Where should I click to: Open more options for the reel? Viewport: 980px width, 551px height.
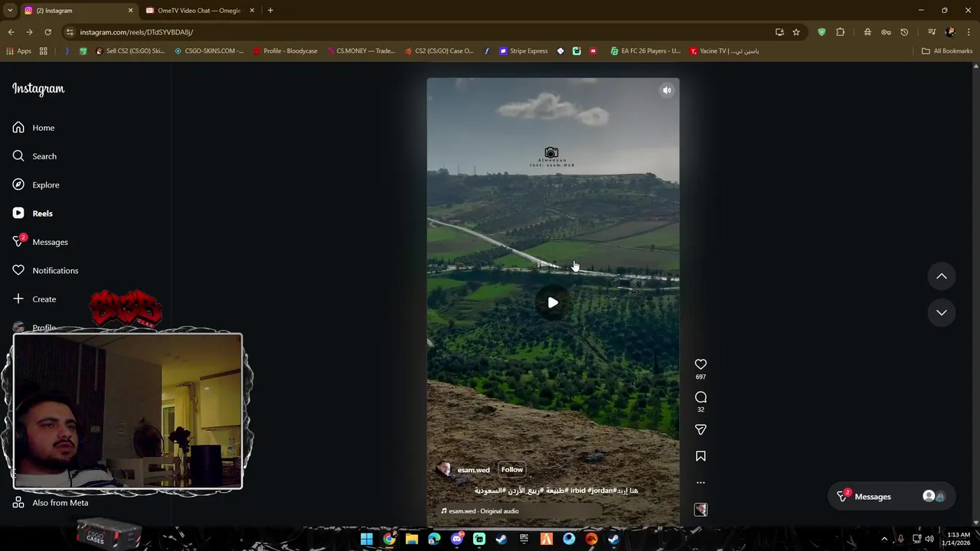pos(701,483)
